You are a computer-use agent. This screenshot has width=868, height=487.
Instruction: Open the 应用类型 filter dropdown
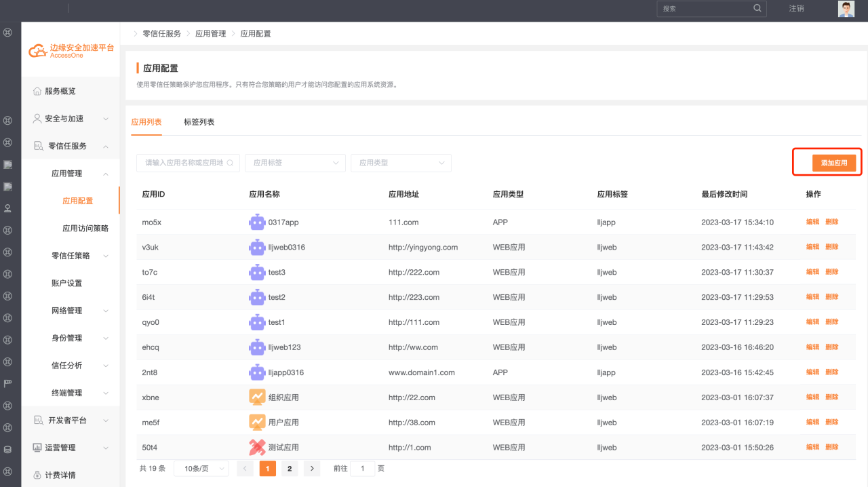pos(401,163)
